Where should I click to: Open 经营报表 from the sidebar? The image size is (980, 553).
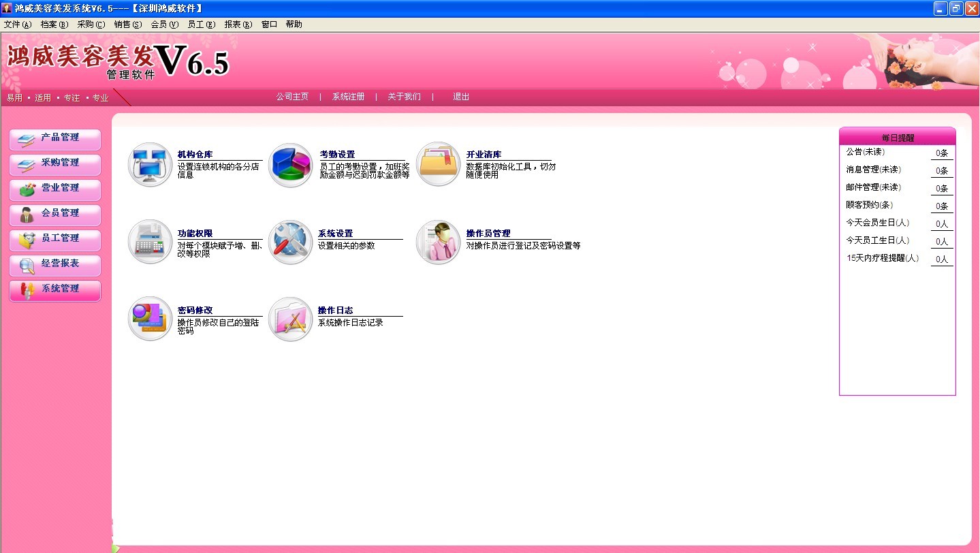coord(55,265)
